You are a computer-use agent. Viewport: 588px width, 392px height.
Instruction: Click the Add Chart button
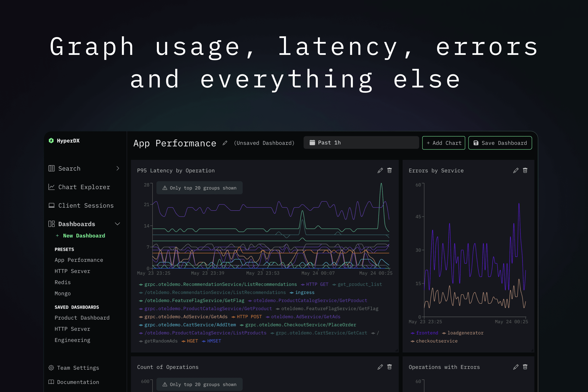click(x=444, y=143)
